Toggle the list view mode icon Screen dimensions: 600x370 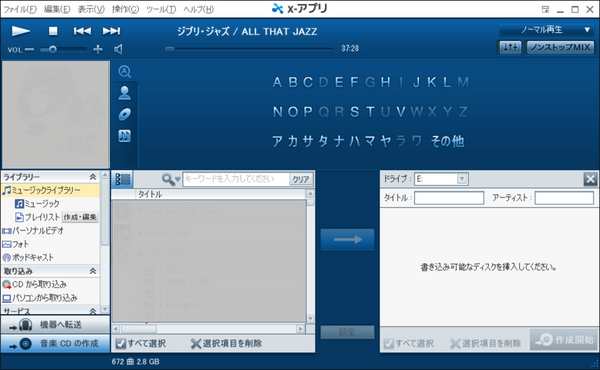tap(122, 179)
